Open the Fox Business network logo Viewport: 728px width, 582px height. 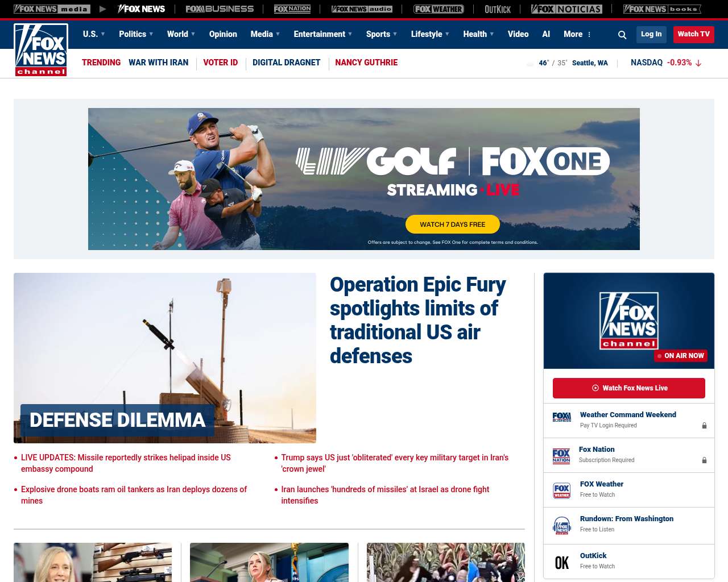[x=220, y=9]
